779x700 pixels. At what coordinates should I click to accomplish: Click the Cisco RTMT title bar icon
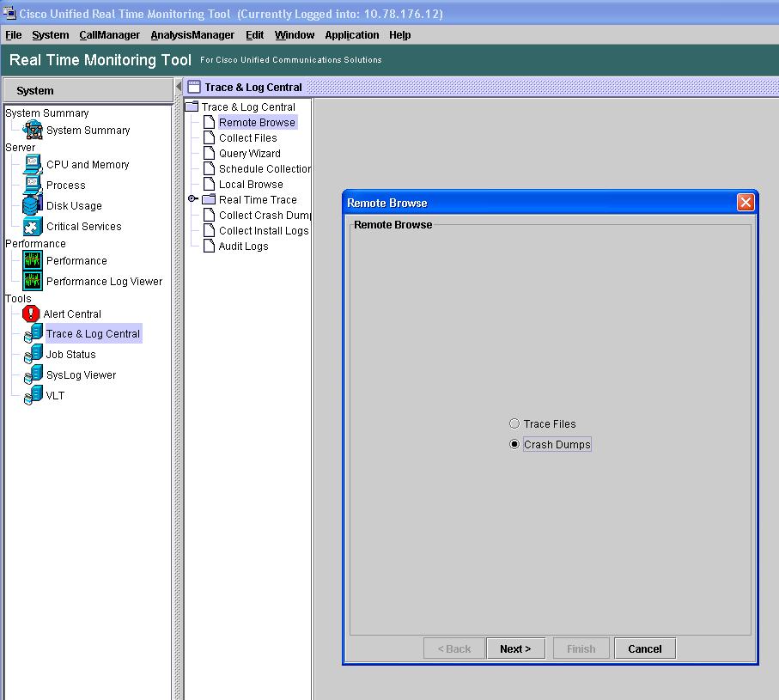[x=9, y=12]
